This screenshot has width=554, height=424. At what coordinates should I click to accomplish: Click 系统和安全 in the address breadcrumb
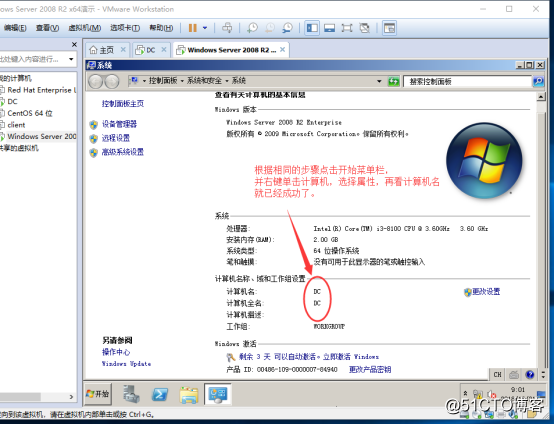coord(204,81)
